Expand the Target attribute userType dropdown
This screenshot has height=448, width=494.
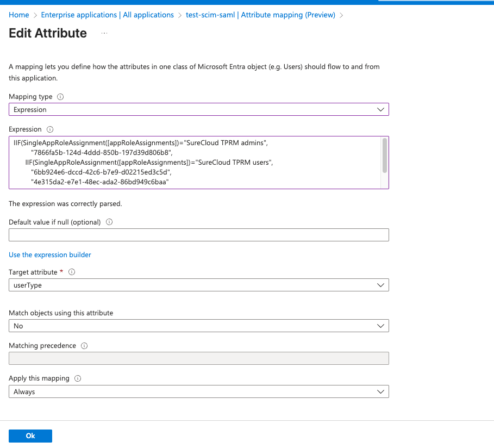[x=198, y=285]
